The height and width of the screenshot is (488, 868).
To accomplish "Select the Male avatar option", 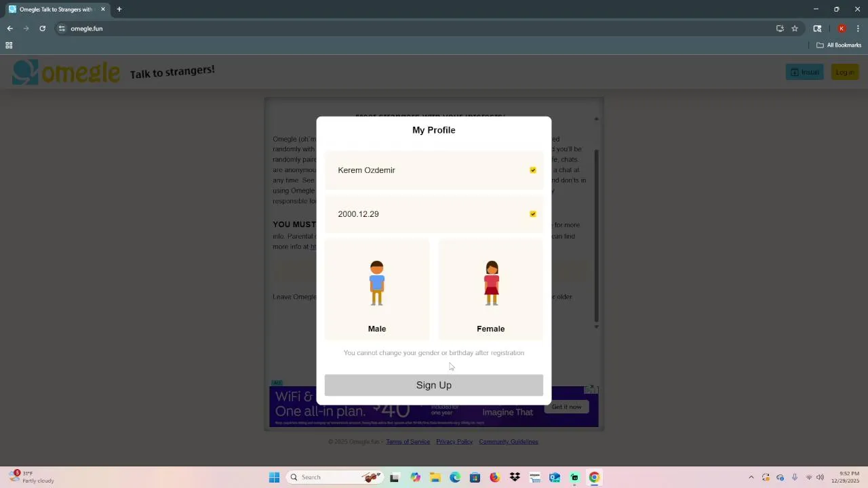I will click(x=377, y=289).
